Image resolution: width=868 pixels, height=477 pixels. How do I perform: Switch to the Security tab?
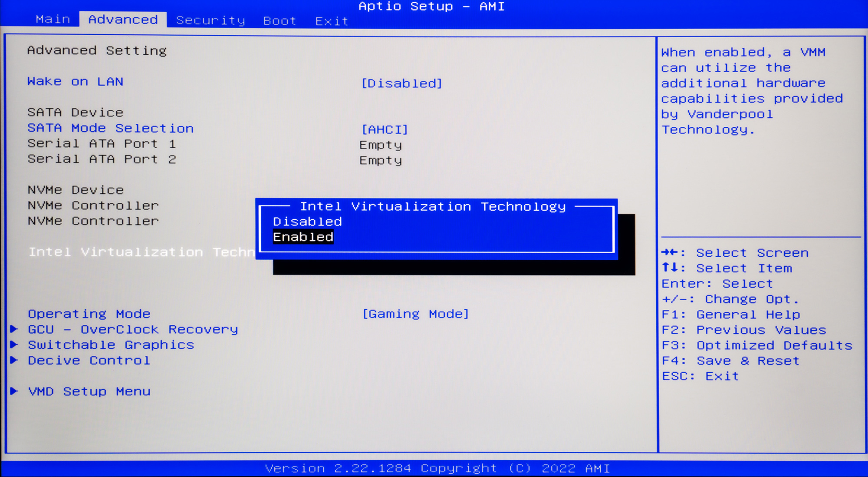tap(210, 20)
